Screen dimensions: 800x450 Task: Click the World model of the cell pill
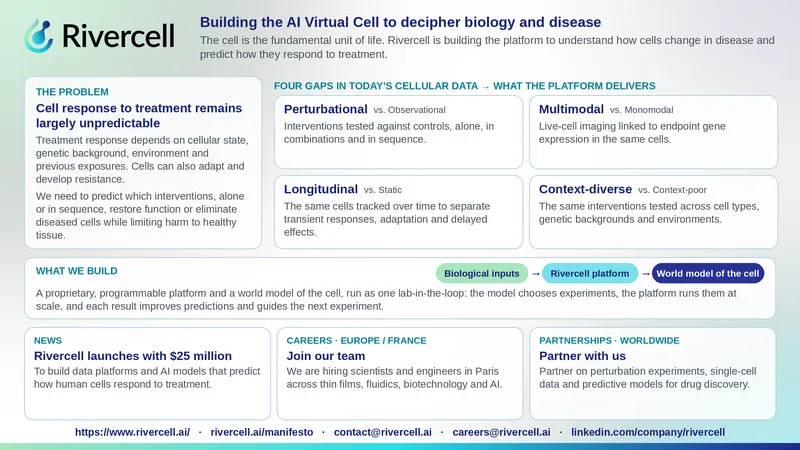point(708,273)
